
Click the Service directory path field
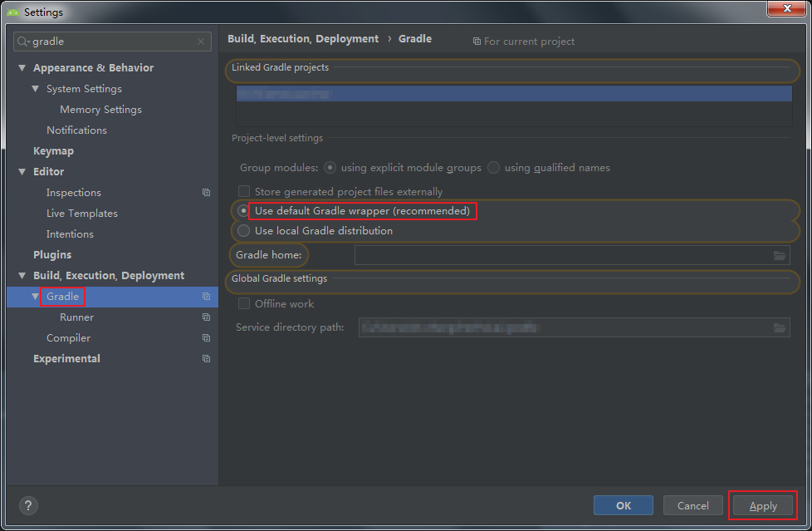coord(575,327)
